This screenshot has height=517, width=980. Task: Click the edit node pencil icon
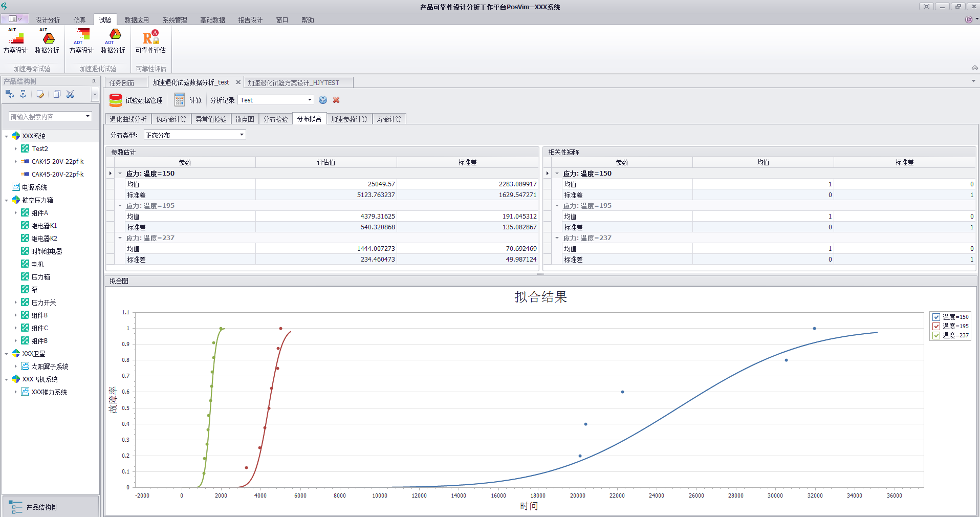pos(40,94)
